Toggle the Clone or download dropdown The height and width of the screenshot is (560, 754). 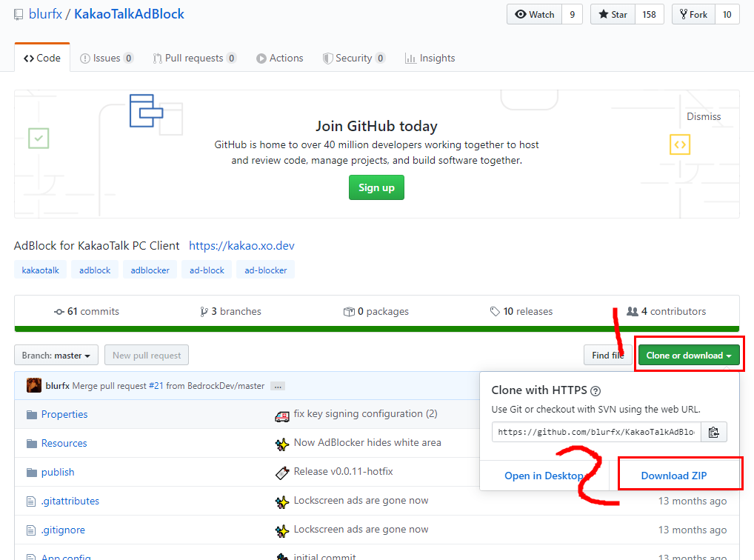pyautogui.click(x=689, y=355)
